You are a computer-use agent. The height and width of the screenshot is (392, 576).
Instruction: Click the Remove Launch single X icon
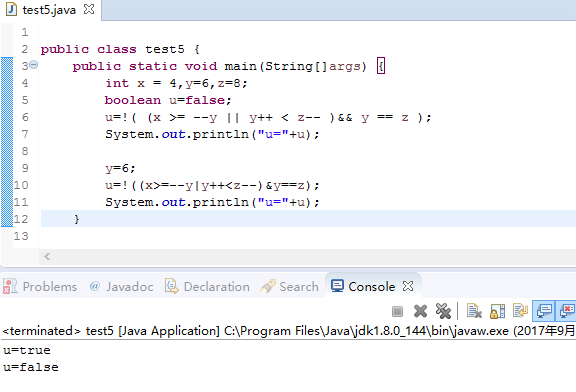click(420, 311)
